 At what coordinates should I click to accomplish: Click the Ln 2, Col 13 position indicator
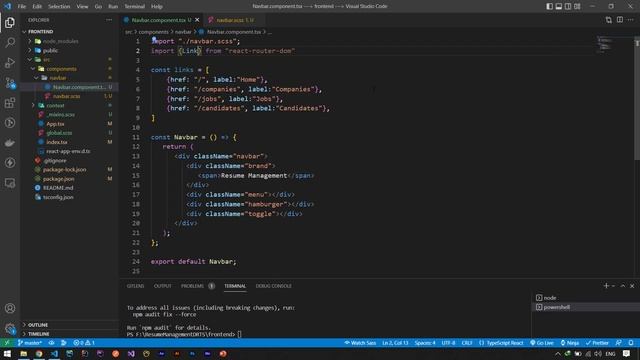click(395, 343)
